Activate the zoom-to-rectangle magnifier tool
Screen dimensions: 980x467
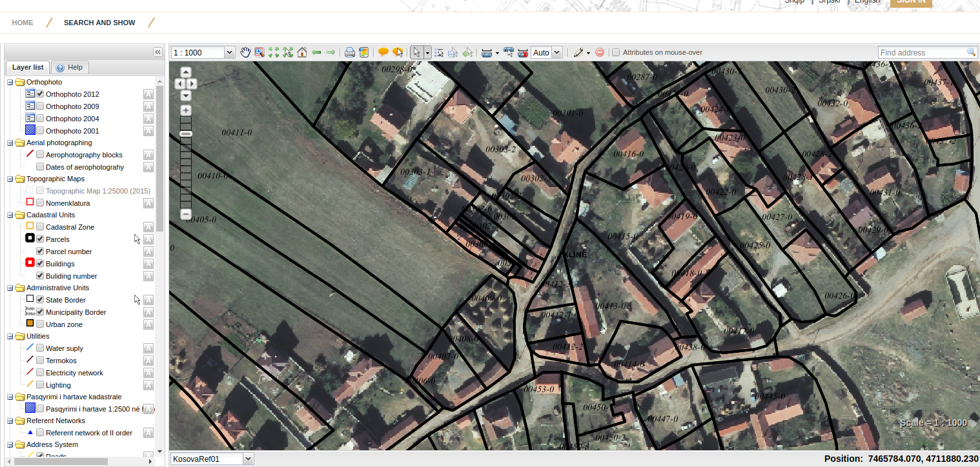coord(260,52)
